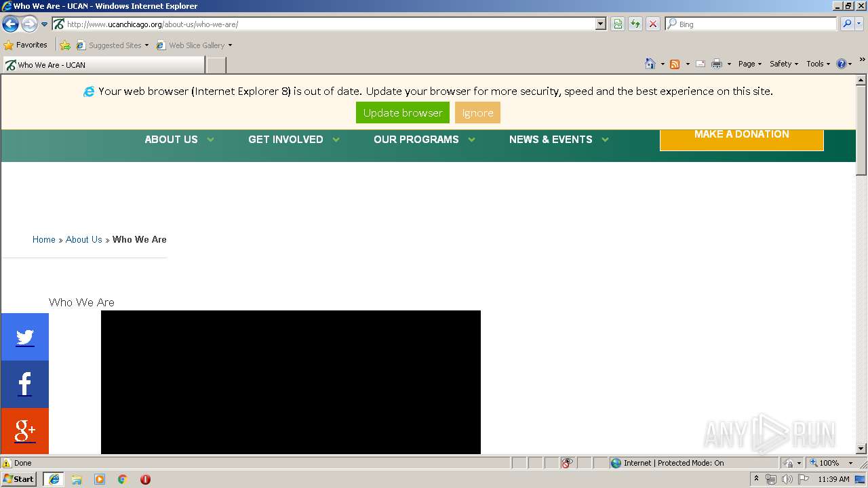The image size is (868, 488).
Task: Open the media player taskbar icon
Action: click(x=100, y=479)
